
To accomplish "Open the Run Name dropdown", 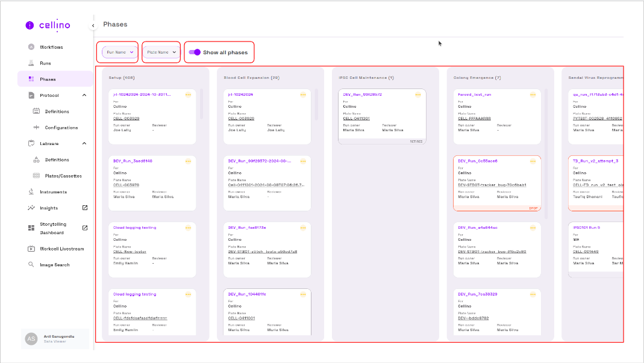I will pos(117,52).
